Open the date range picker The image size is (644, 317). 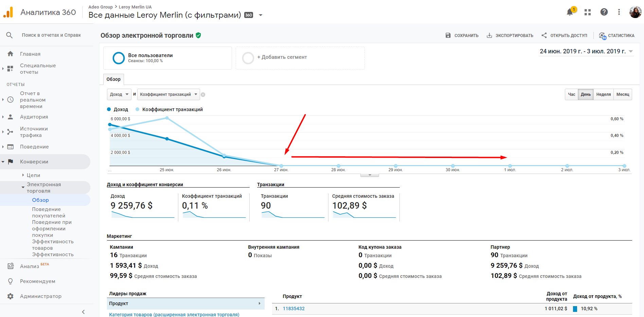point(586,51)
